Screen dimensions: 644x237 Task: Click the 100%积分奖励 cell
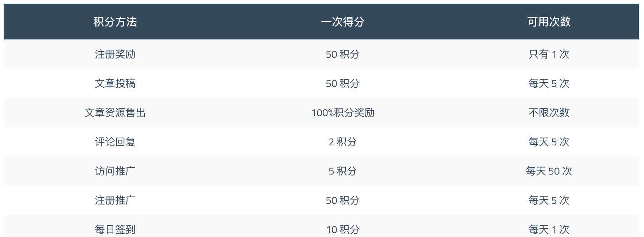[343, 113]
